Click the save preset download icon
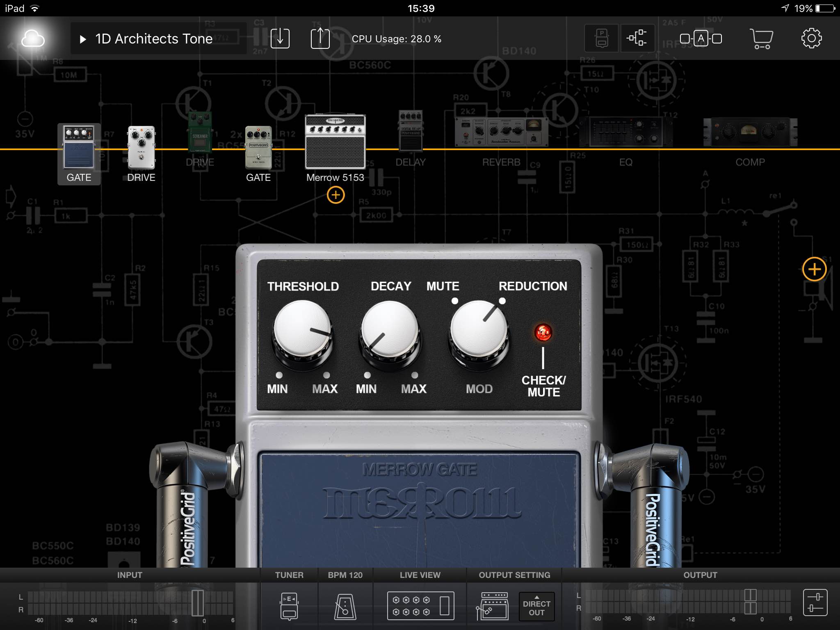This screenshot has width=840, height=630. click(x=280, y=39)
